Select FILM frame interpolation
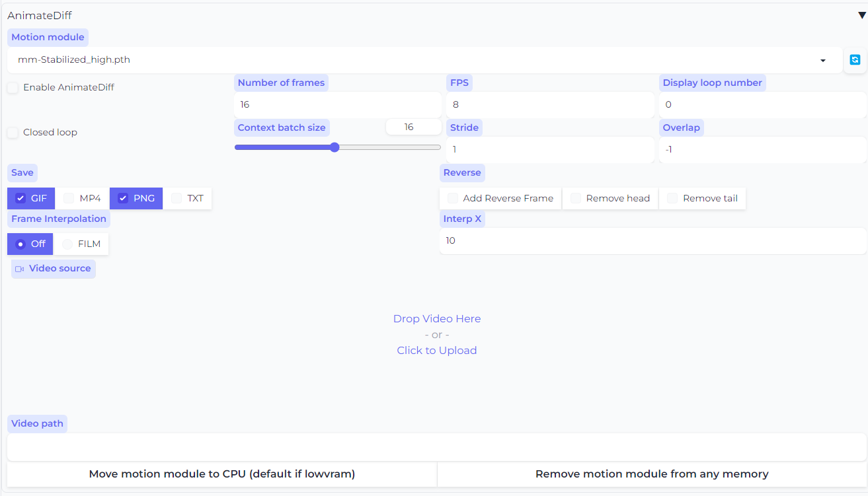 (67, 244)
